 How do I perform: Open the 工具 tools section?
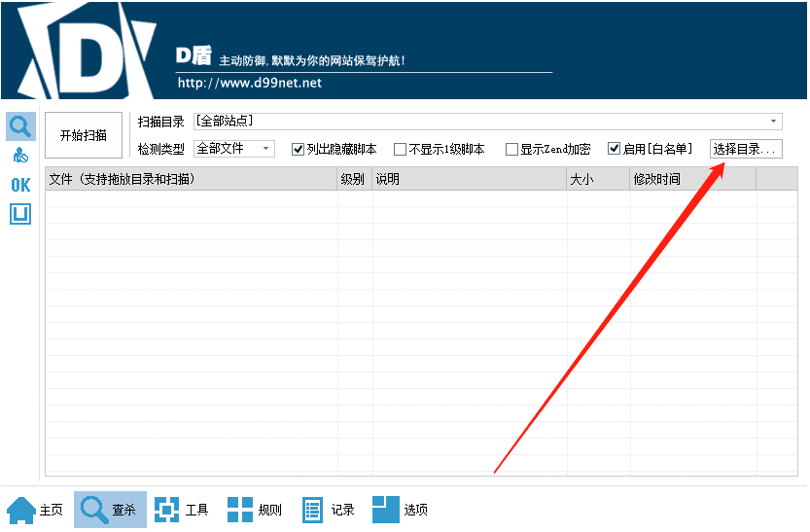(182, 510)
